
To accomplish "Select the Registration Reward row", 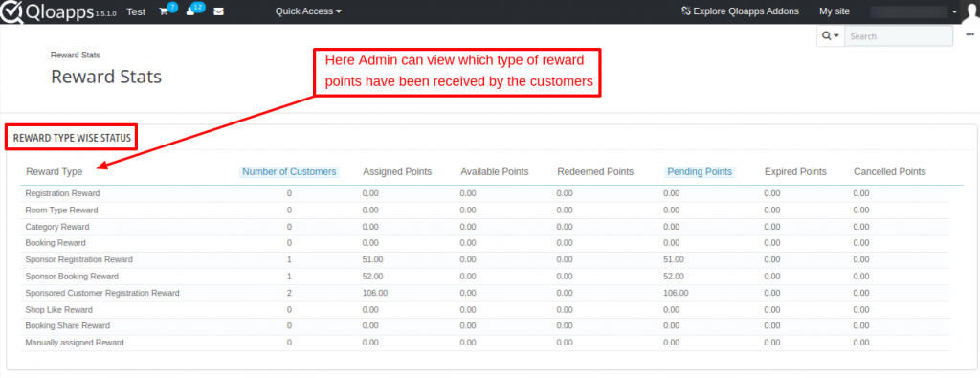I will click(x=484, y=193).
